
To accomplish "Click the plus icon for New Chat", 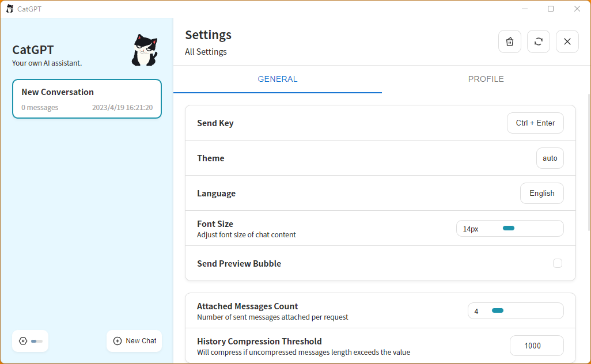I will click(118, 341).
